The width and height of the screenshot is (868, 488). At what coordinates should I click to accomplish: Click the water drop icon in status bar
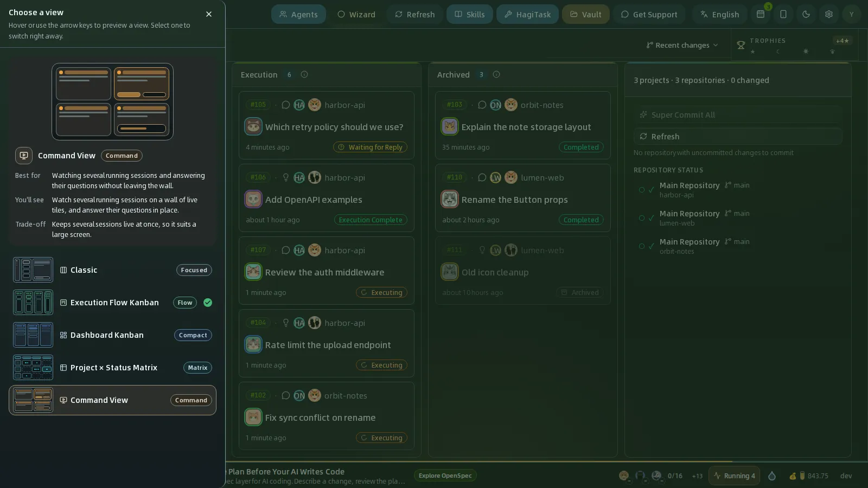point(772,476)
